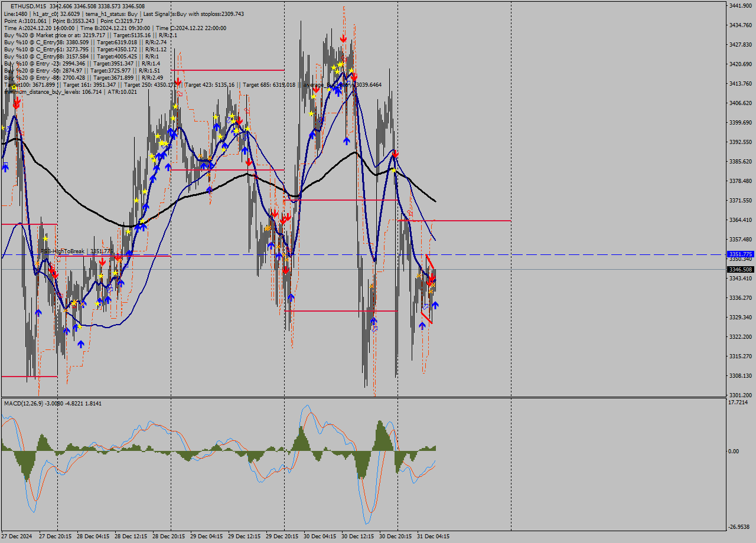Select the 'Entry -50: 2874.97' line
The image size is (756, 543).
(x=82, y=70)
